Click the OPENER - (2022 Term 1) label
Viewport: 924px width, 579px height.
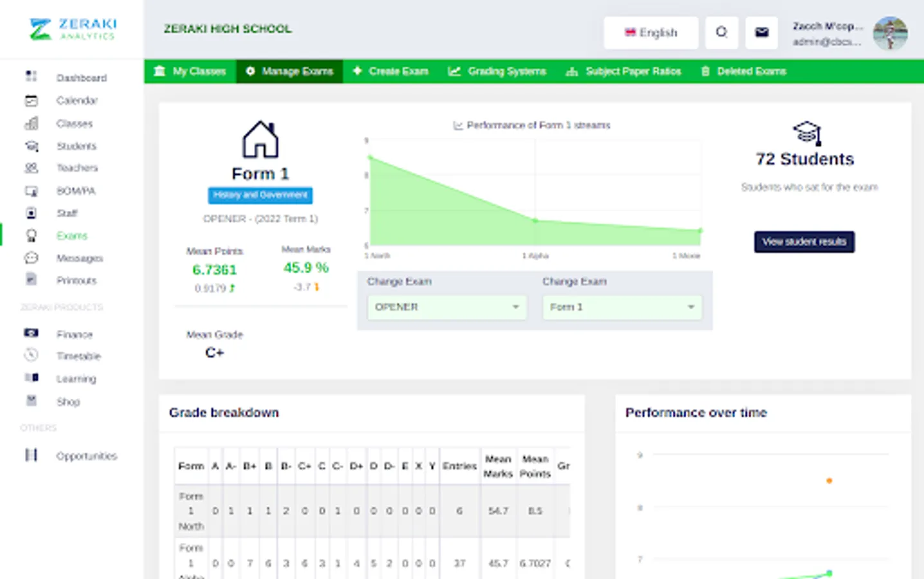pos(261,219)
